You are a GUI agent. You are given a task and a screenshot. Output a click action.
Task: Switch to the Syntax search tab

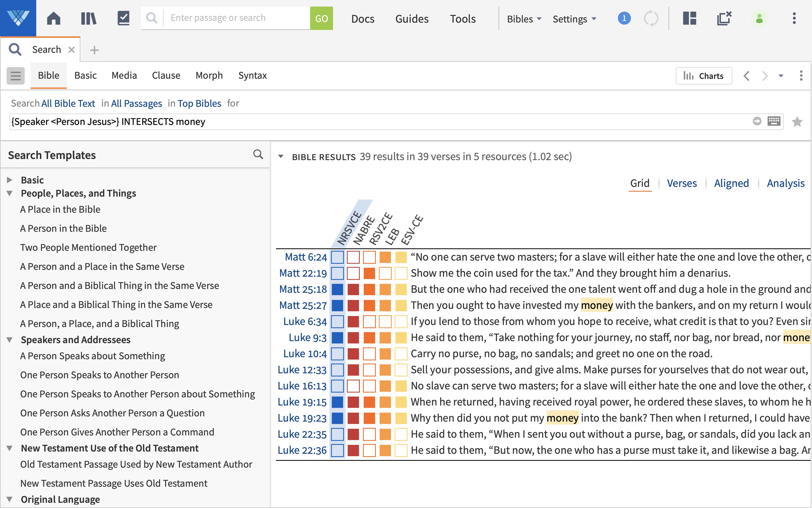point(252,75)
